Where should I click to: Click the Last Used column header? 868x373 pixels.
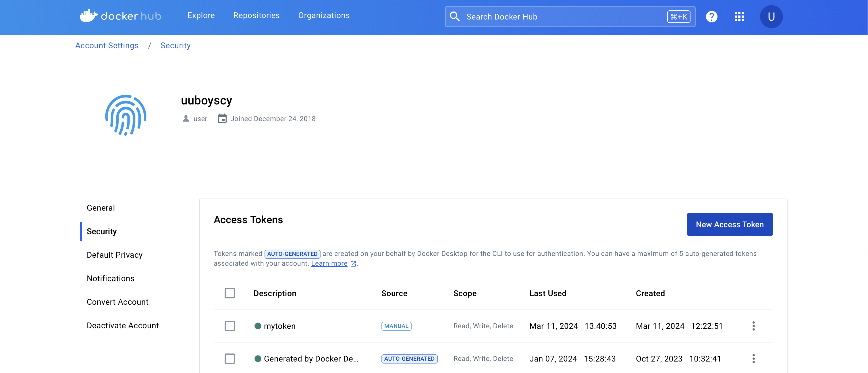point(547,294)
